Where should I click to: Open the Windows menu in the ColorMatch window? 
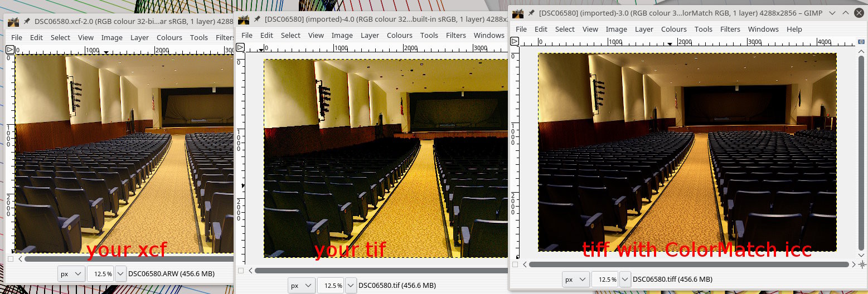click(763, 29)
